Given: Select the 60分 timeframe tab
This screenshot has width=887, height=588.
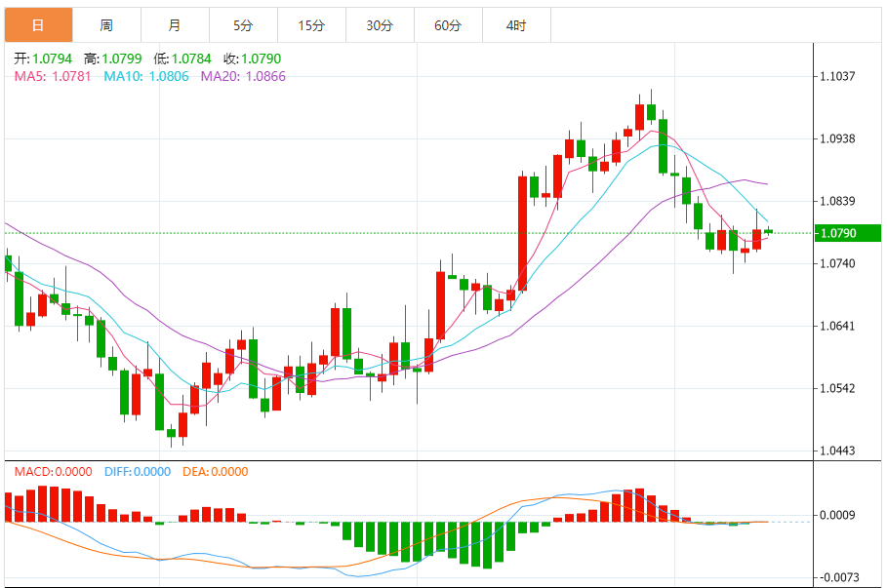Looking at the screenshot, I should point(449,25).
